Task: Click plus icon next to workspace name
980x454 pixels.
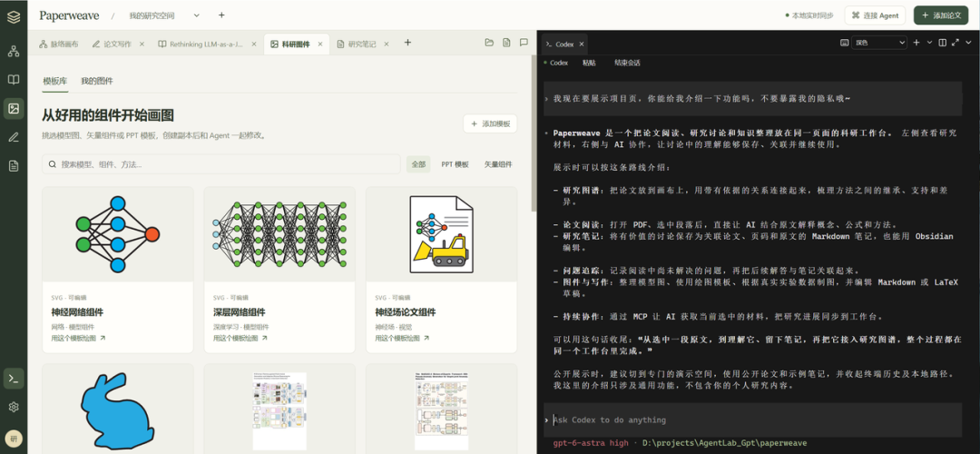Action: [x=221, y=15]
